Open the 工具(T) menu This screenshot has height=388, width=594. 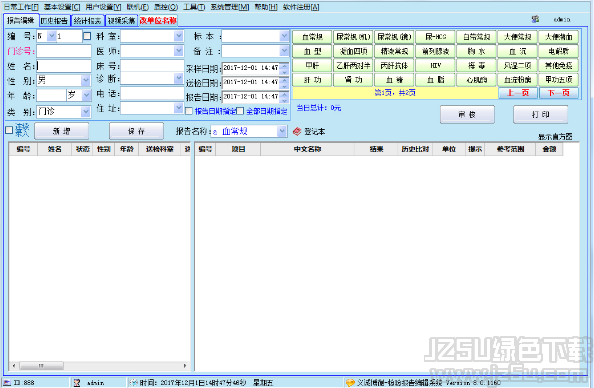(x=194, y=7)
